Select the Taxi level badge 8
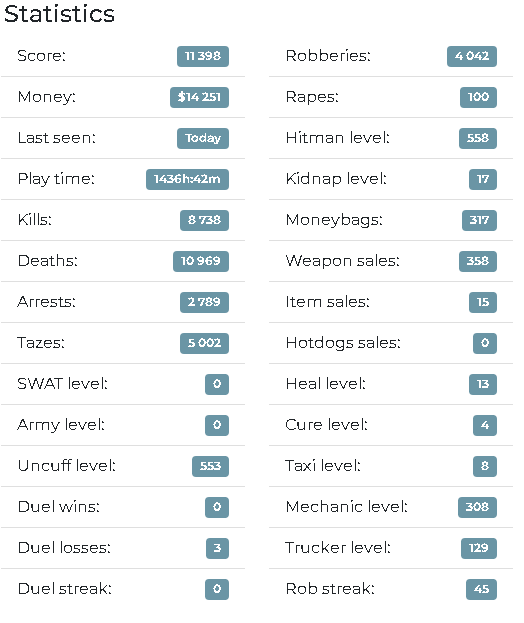Image resolution: width=524 pixels, height=623 pixels. tap(485, 466)
